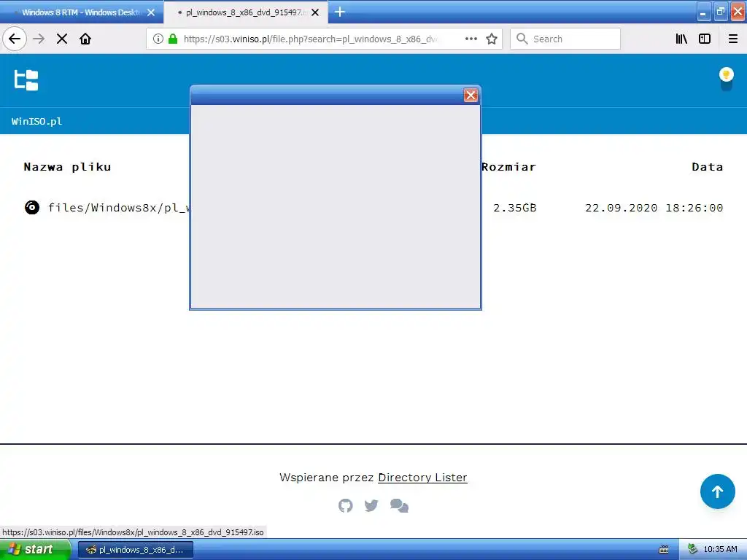
Task: Close the pl_windows_8_x86_dvd tab
Action: [x=315, y=12]
